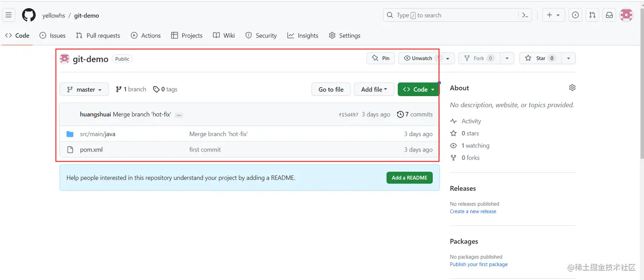
Task: View 0 forks link
Action: [465, 158]
